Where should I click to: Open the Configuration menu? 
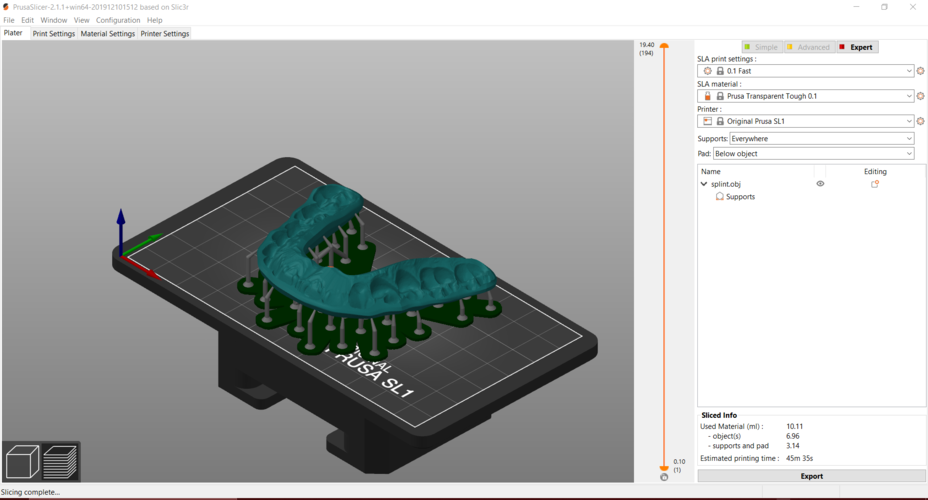click(118, 20)
